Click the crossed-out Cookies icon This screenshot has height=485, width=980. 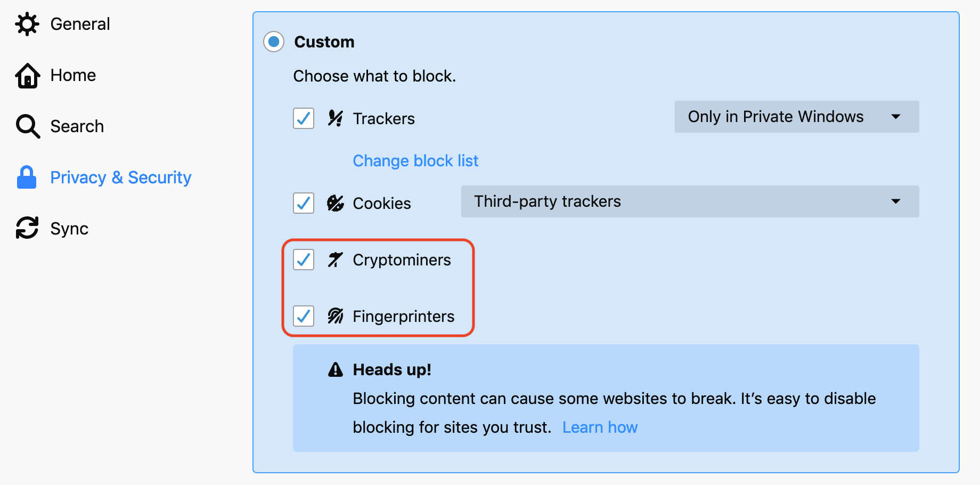(x=335, y=203)
